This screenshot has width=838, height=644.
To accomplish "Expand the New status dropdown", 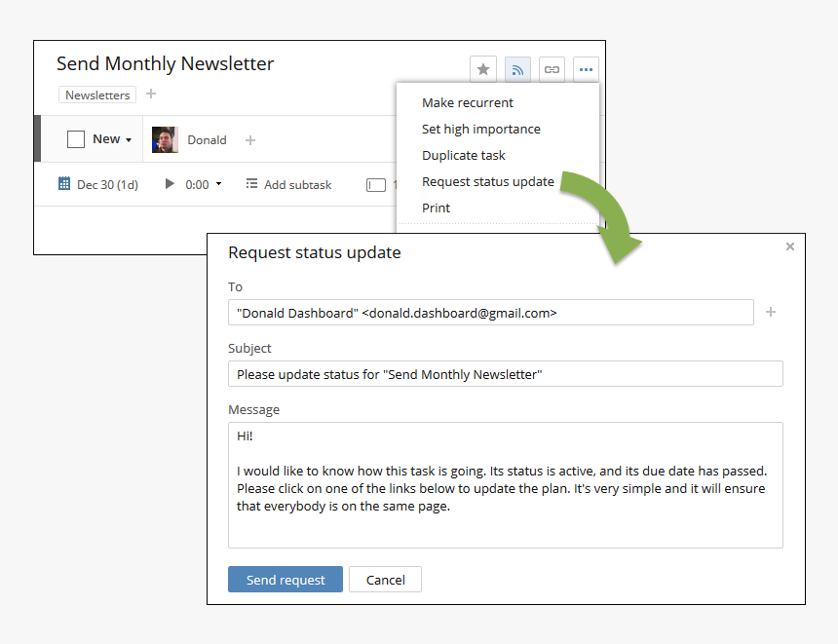I will click(128, 140).
